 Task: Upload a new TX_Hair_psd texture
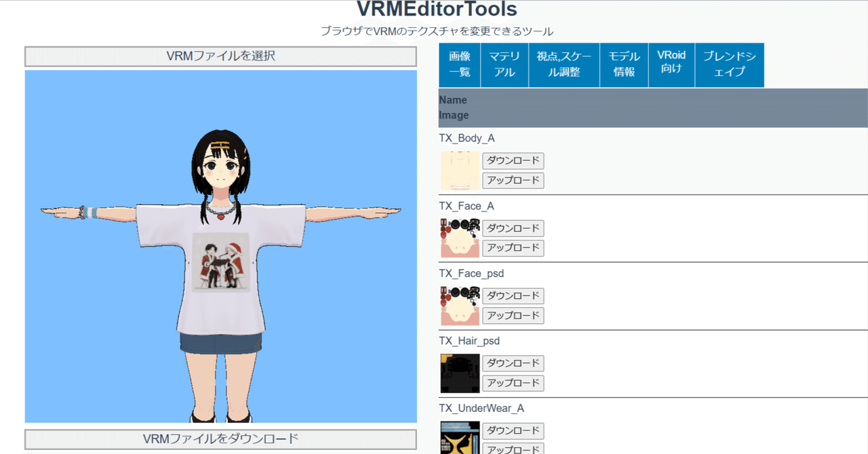pos(513,383)
